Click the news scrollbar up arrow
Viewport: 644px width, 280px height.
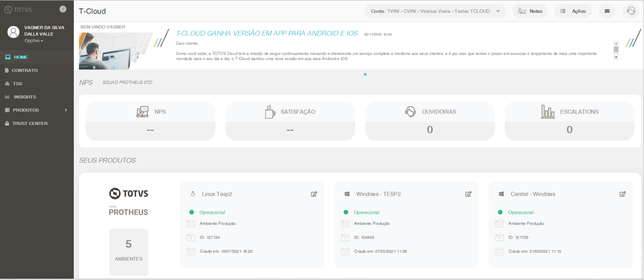click(x=616, y=43)
